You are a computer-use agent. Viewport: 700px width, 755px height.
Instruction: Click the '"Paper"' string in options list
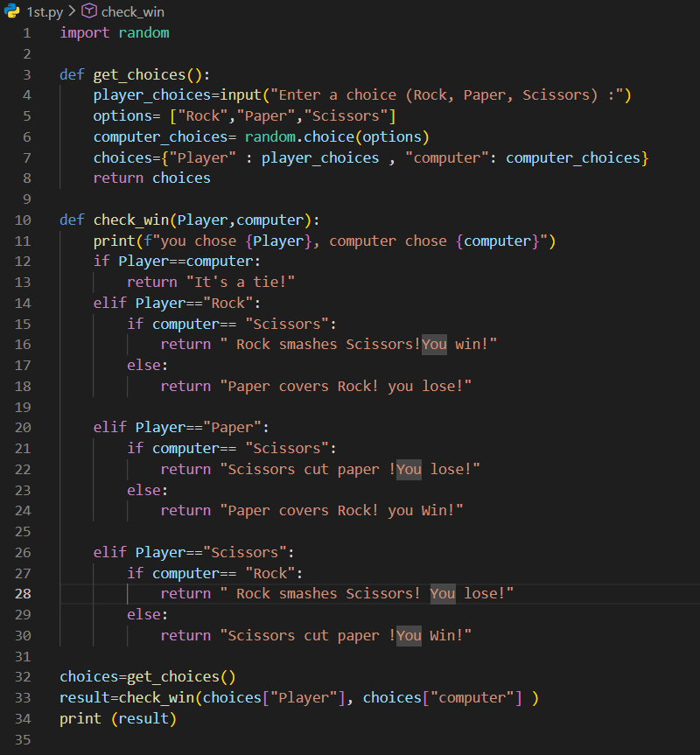[x=266, y=116]
